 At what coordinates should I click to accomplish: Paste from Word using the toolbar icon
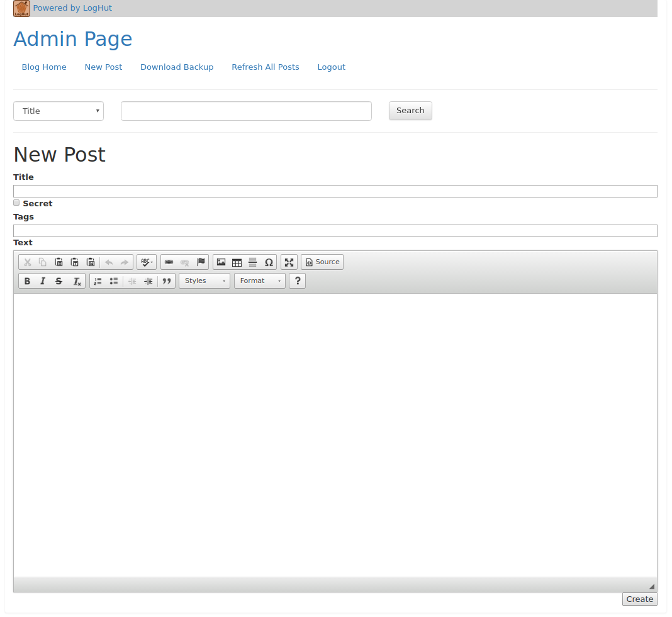tap(90, 262)
